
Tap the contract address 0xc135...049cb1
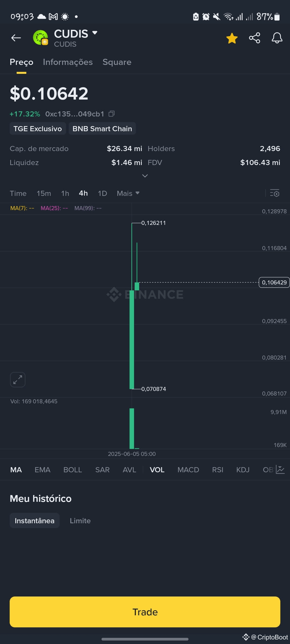[x=75, y=114]
